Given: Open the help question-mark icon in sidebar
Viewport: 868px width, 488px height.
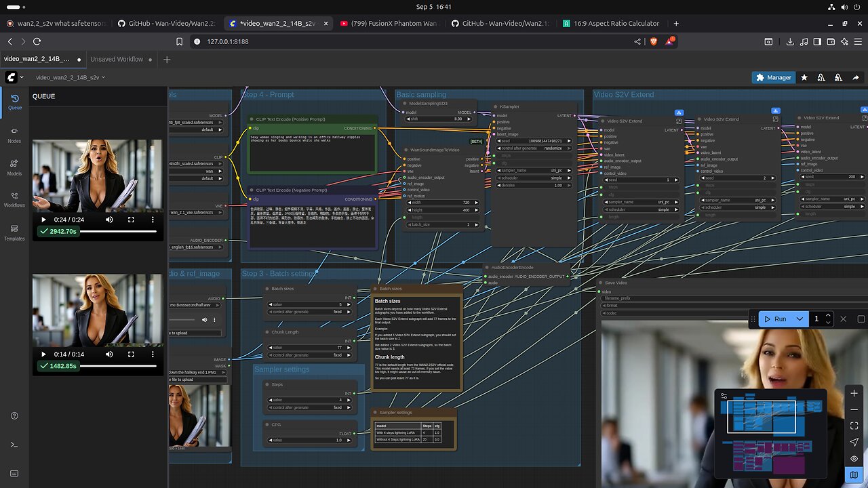Looking at the screenshot, I should click(x=14, y=415).
